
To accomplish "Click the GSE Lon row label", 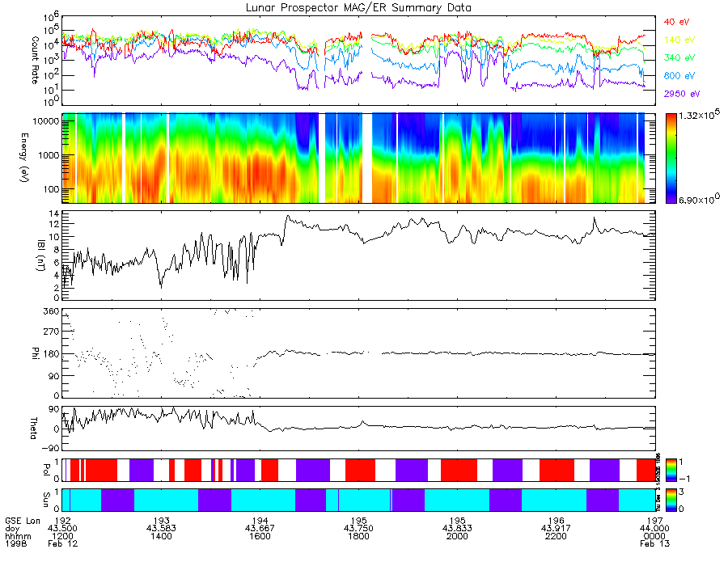I will (x=23, y=521).
